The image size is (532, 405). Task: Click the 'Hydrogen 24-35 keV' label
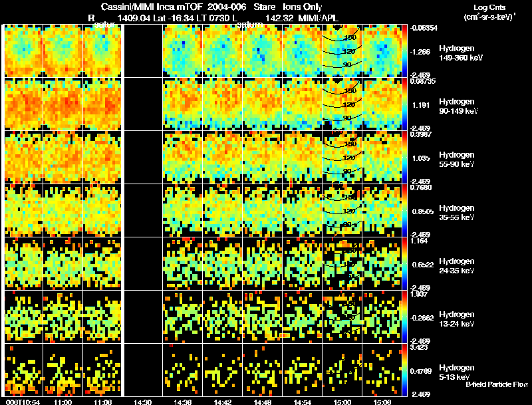pyautogui.click(x=457, y=266)
